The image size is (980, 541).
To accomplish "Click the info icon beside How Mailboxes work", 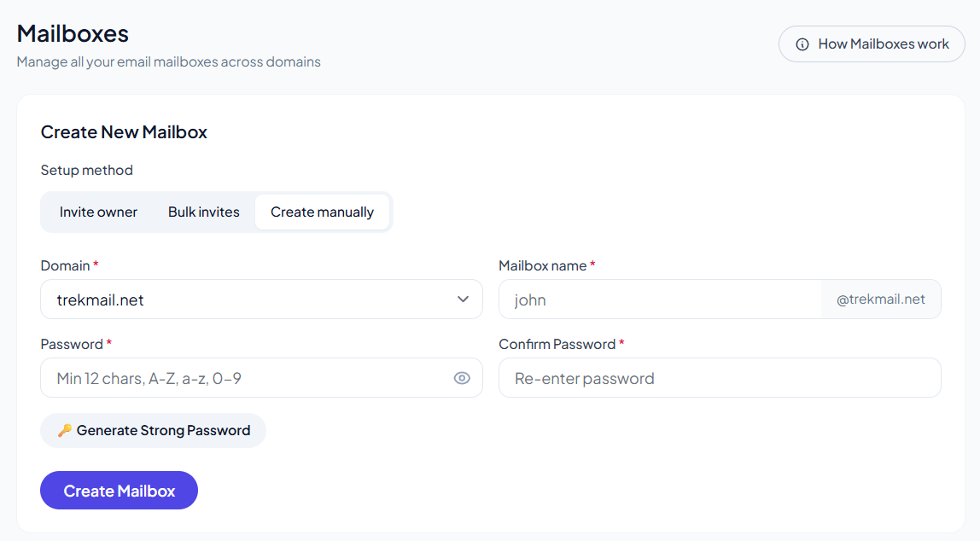I will pos(802,44).
